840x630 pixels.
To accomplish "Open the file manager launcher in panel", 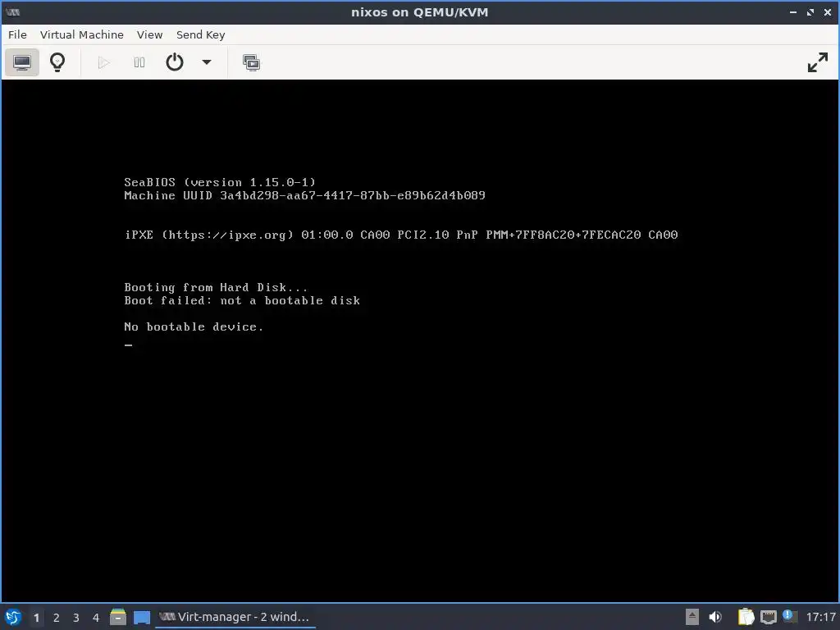I will pos(118,617).
